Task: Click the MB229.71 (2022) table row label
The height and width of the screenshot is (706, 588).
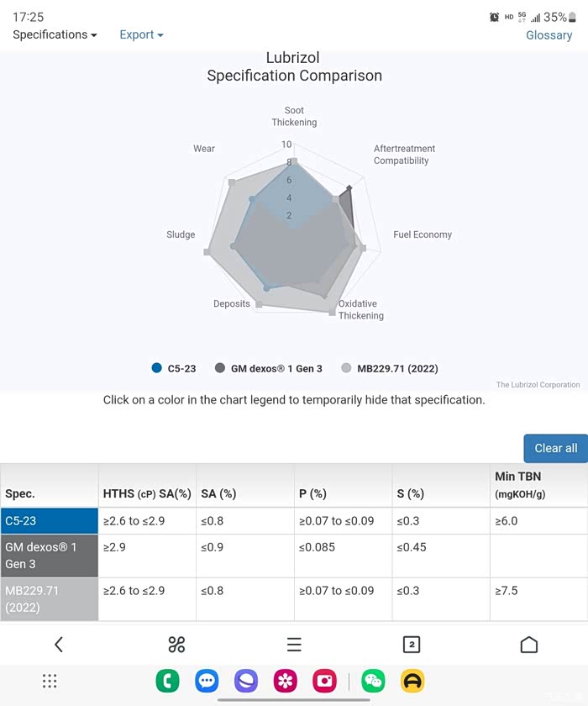Action: (49, 598)
